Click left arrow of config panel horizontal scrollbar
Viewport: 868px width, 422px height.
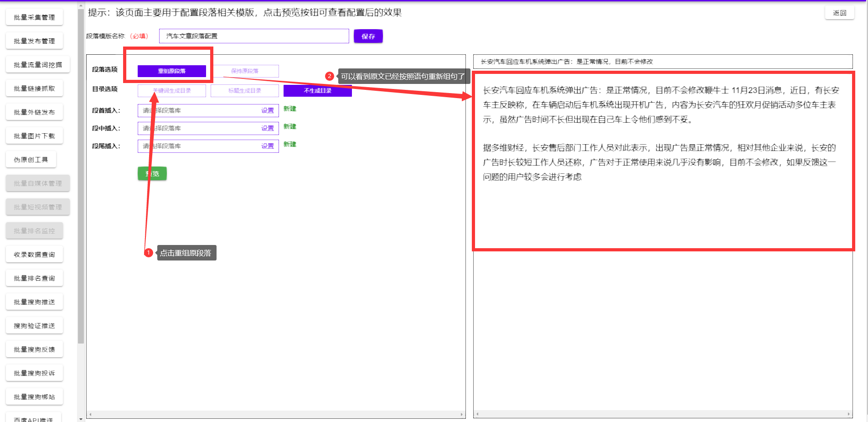[x=90, y=415]
